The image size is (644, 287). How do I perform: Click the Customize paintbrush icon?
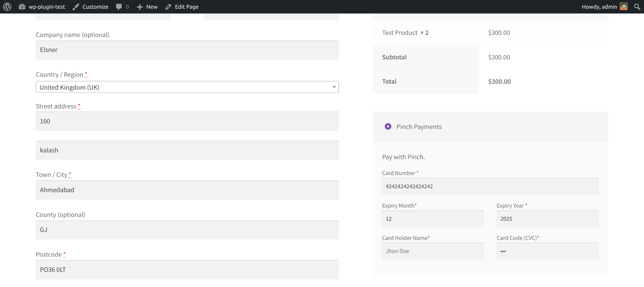click(x=76, y=7)
